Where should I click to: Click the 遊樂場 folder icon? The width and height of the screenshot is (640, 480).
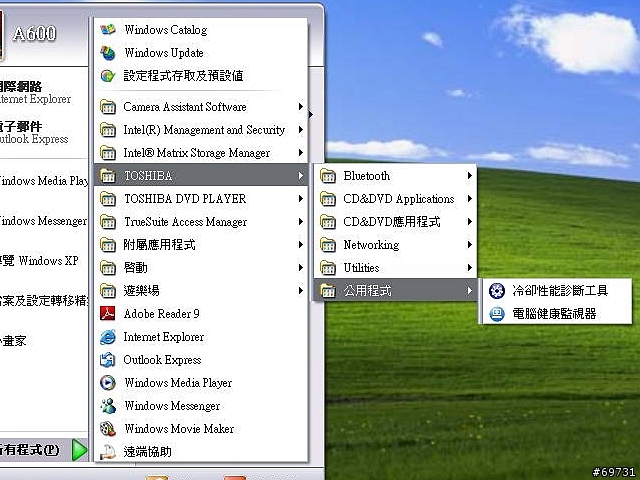[108, 291]
